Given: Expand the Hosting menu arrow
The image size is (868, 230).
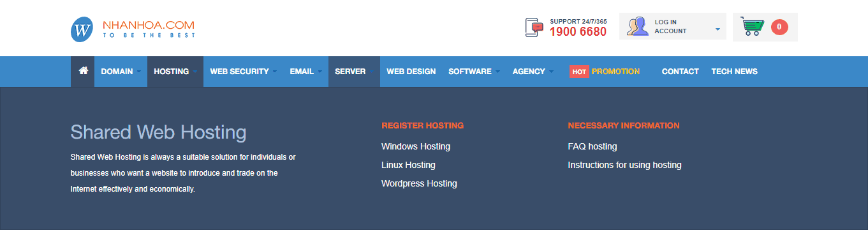Looking at the screenshot, I should click(x=195, y=72).
